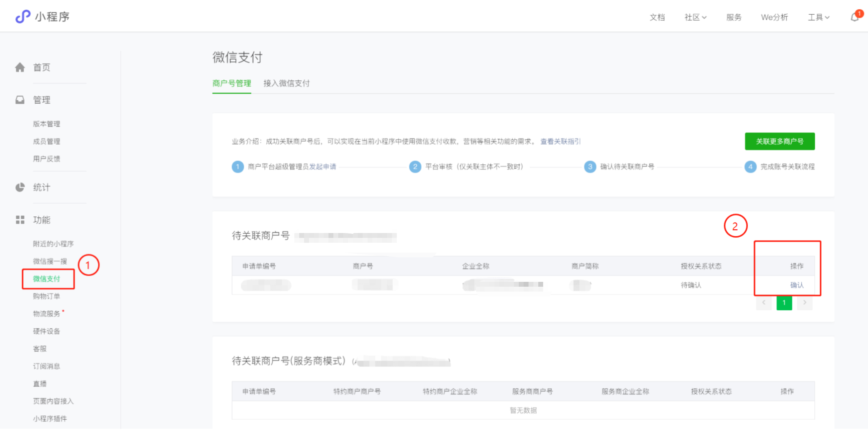Click 关联更多商户号 green button
Viewport: 868px width, 440px height.
(x=779, y=141)
